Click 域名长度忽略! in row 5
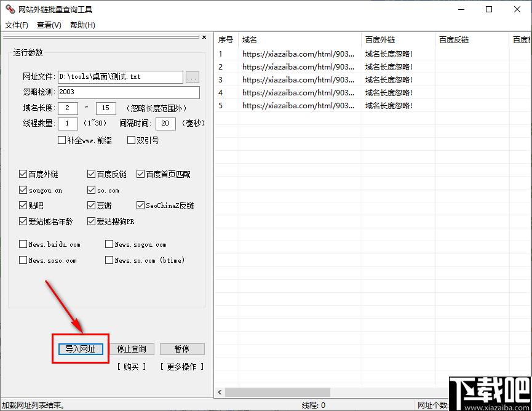The image size is (532, 411). 389,106
